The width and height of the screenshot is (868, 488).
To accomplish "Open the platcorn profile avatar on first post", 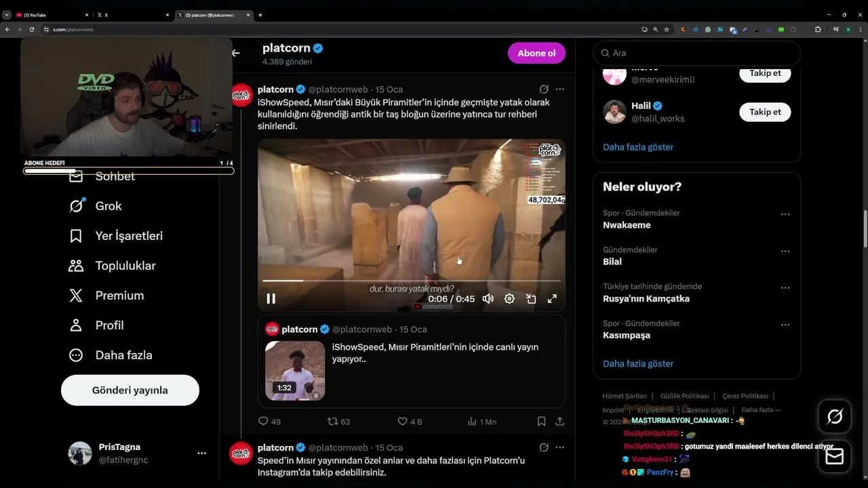I will (x=241, y=96).
